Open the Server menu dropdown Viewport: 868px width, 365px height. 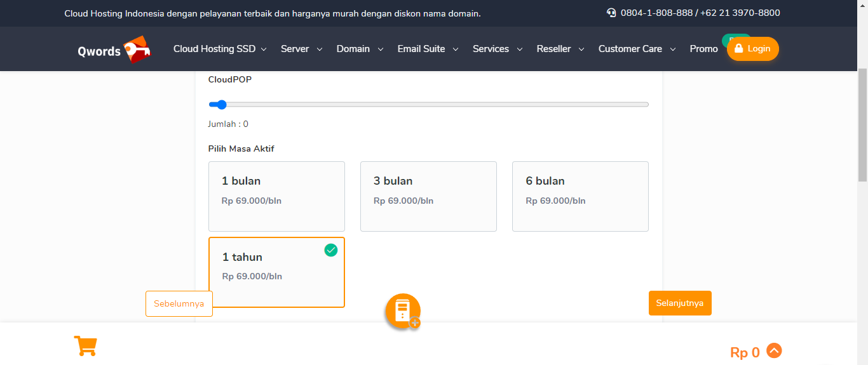click(x=301, y=49)
